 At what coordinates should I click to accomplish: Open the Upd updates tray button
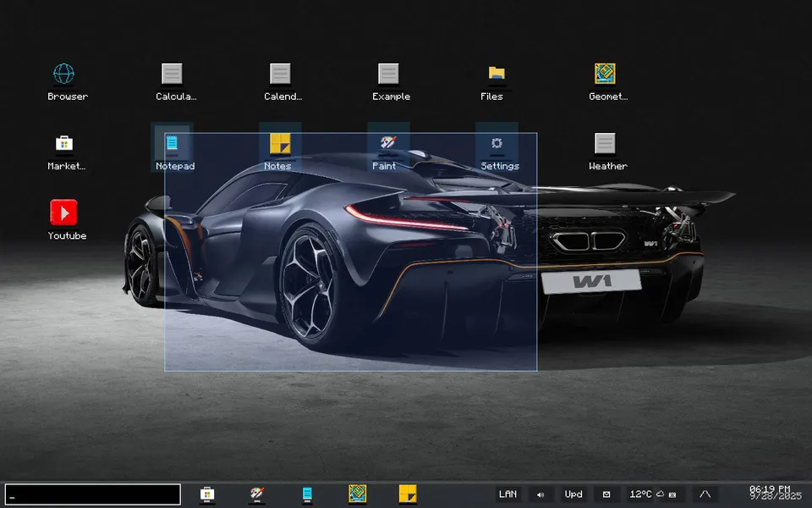(x=573, y=494)
